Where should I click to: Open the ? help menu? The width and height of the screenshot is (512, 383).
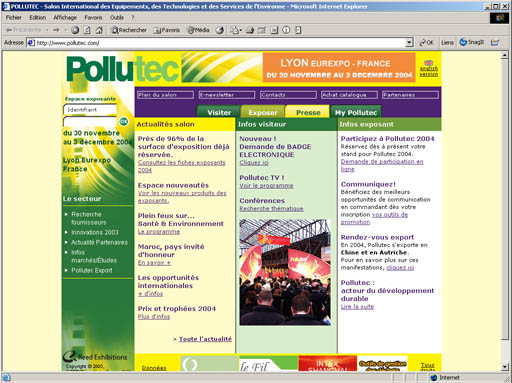(x=133, y=17)
